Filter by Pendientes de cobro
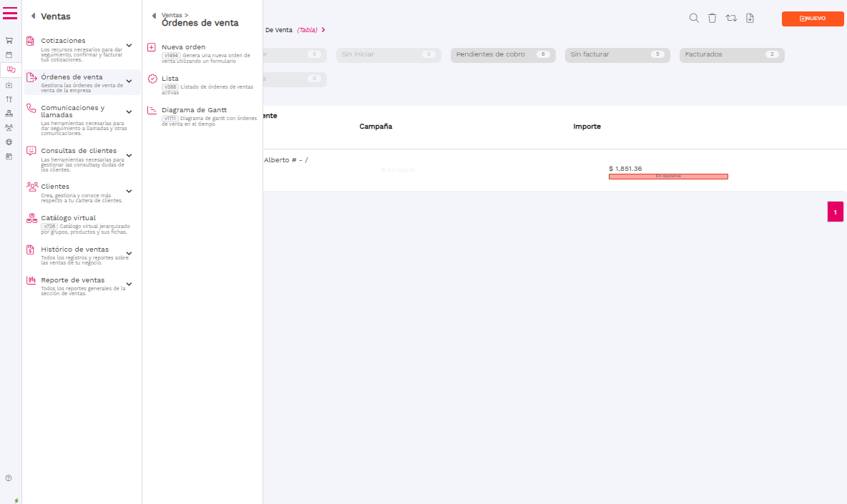Image resolution: width=847 pixels, height=504 pixels. (x=490, y=54)
